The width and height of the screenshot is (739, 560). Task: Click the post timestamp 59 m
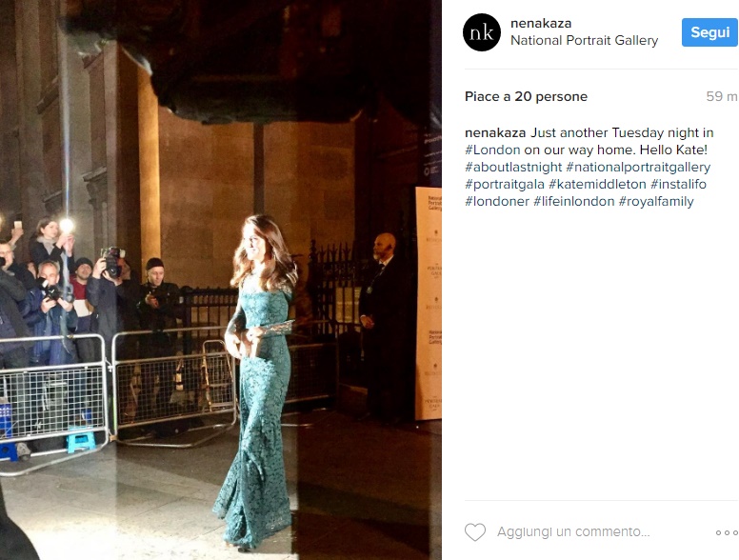(x=722, y=96)
